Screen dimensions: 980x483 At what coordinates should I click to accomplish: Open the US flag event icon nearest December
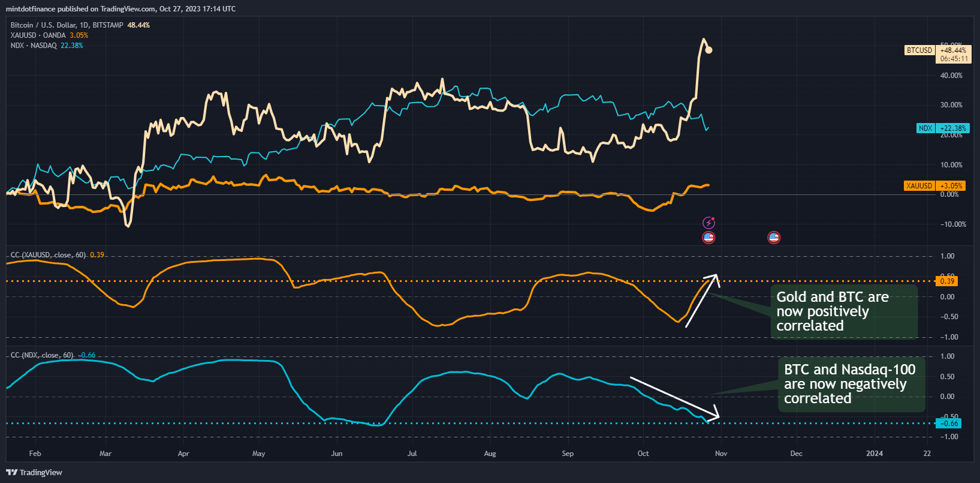pos(774,238)
